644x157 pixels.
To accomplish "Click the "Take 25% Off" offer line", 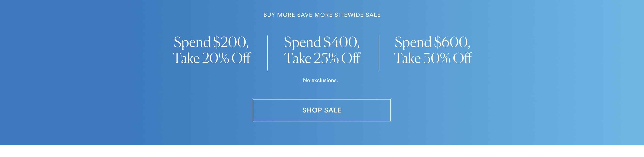I will tap(322, 58).
